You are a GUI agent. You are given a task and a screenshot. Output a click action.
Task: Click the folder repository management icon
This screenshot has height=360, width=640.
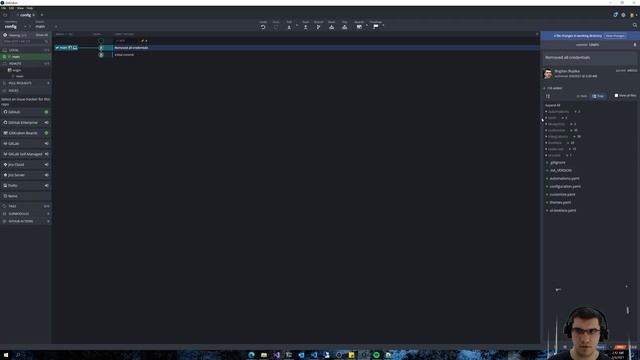(5, 15)
